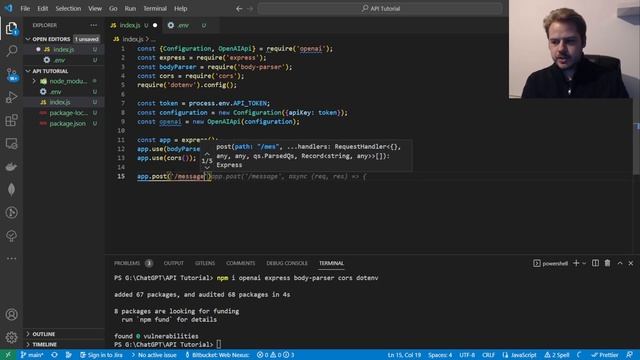The height and width of the screenshot is (360, 640).
Task: Open the Help menu
Action: [180, 8]
